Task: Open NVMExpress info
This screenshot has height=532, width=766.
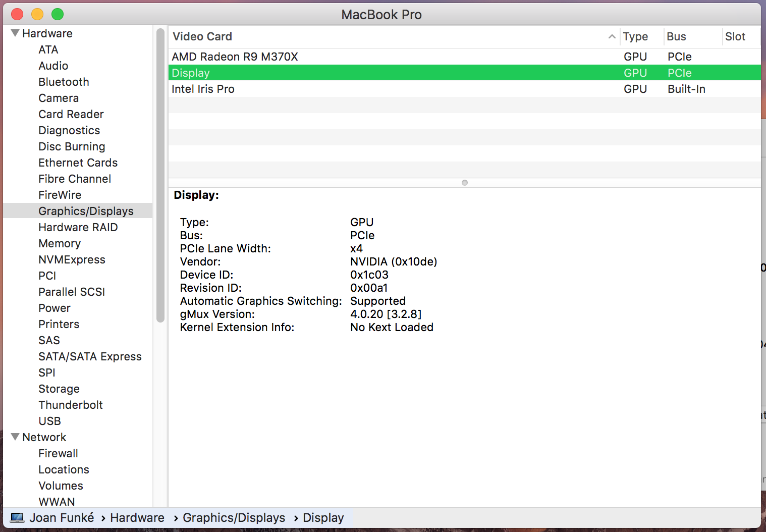Action: pos(72,259)
